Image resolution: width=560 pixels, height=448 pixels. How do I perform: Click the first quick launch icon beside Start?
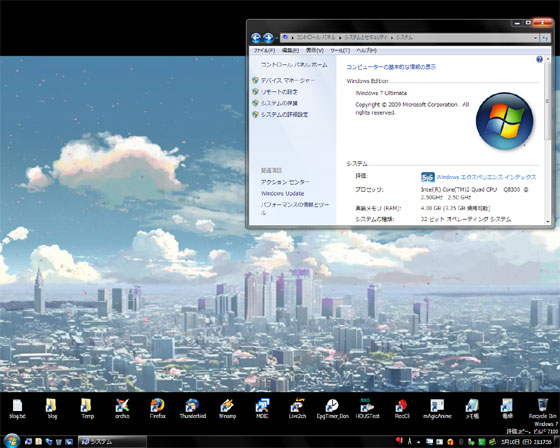coord(28,442)
